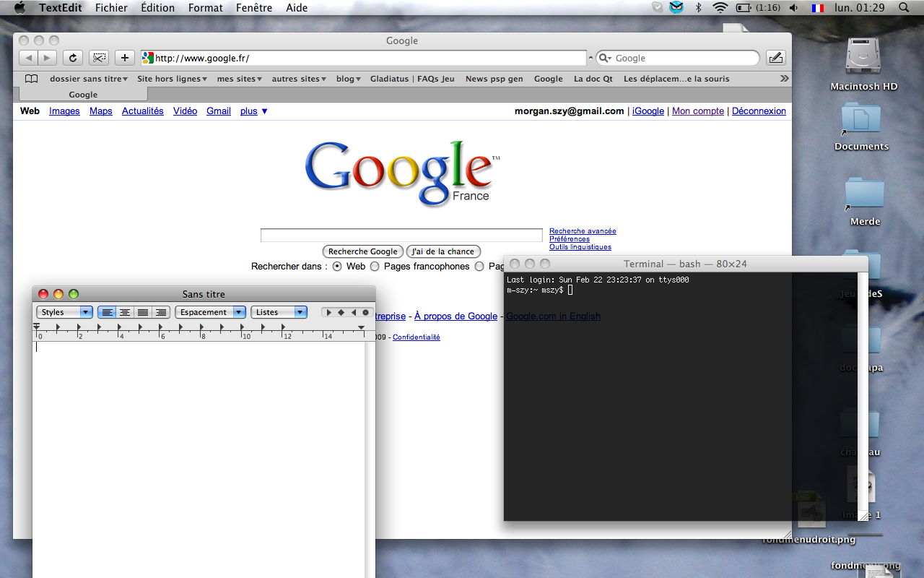Open the Format menu
The width and height of the screenshot is (924, 578).
pos(206,8)
